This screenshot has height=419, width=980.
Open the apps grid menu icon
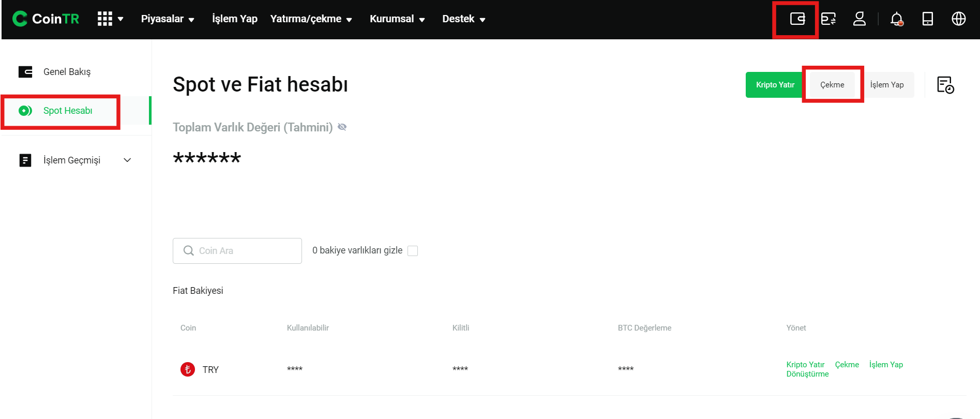[x=105, y=19]
